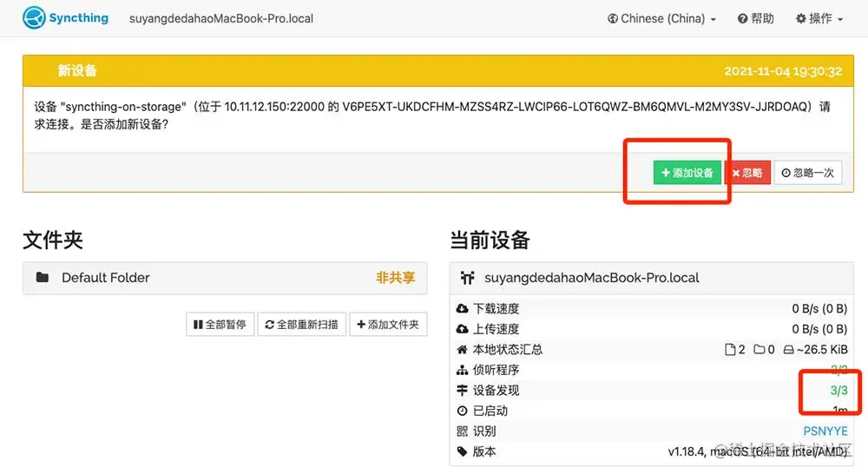Image resolution: width=868 pixels, height=474 pixels.
Task: Click the gear icon beside 操作
Action: pyautogui.click(x=800, y=19)
